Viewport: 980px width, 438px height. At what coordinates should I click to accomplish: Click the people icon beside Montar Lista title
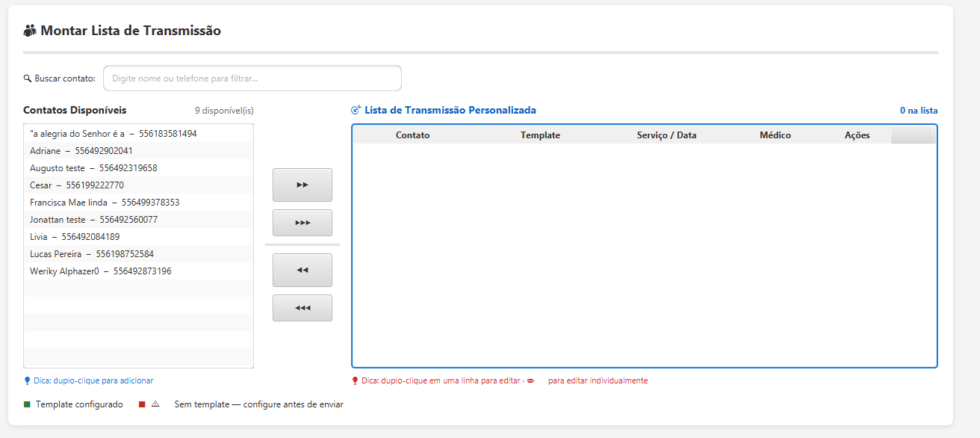30,31
